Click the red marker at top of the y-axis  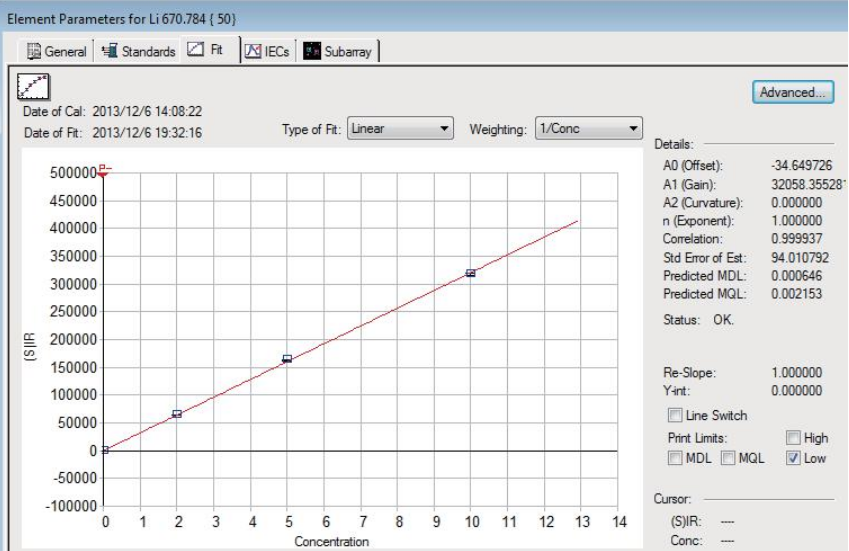103,171
